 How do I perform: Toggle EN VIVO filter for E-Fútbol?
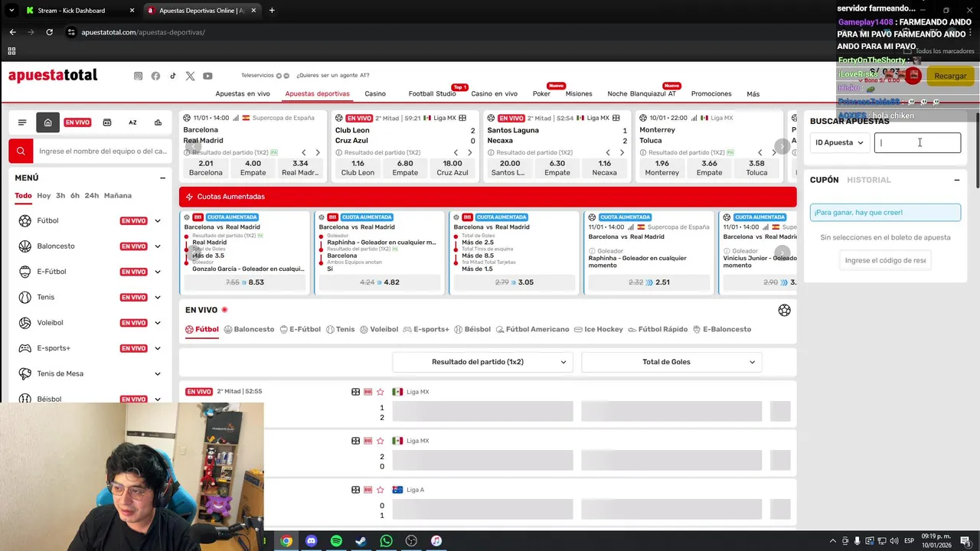click(133, 272)
